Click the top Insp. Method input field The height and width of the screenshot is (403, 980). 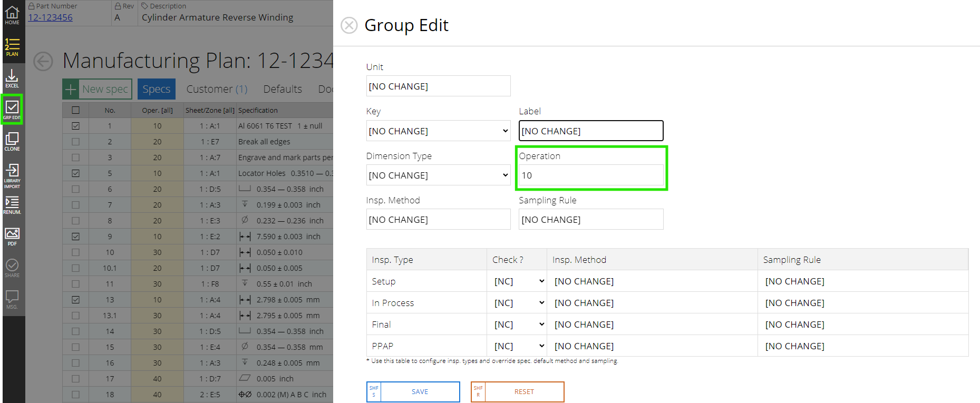[439, 219]
